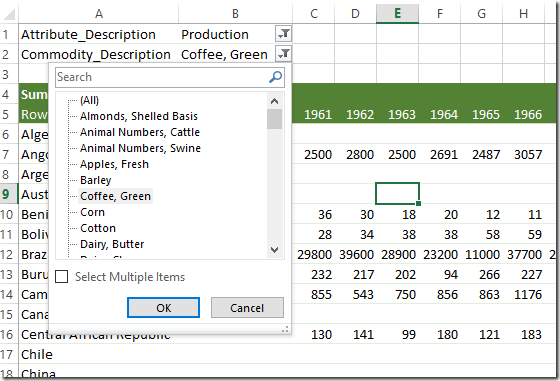
Task: Open the Commodity_Description filter button
Action: 284,54
